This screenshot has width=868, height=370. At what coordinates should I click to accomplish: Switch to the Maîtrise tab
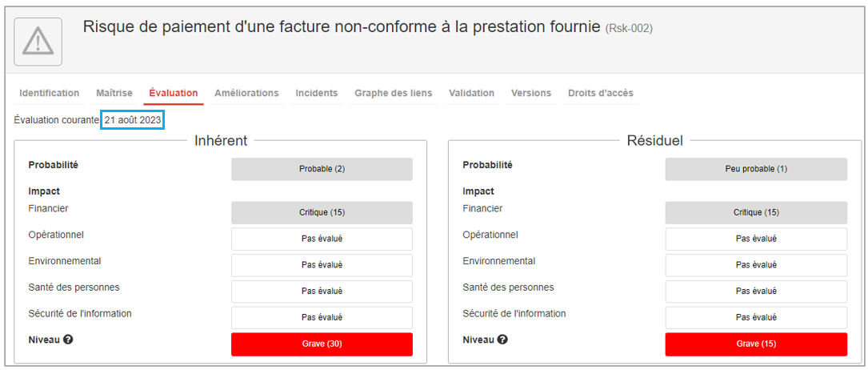(114, 93)
